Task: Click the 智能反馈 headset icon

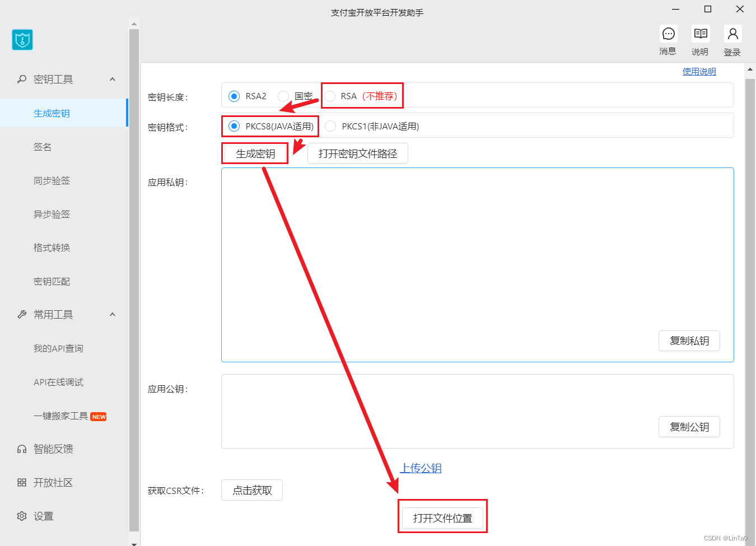Action: pyautogui.click(x=22, y=449)
